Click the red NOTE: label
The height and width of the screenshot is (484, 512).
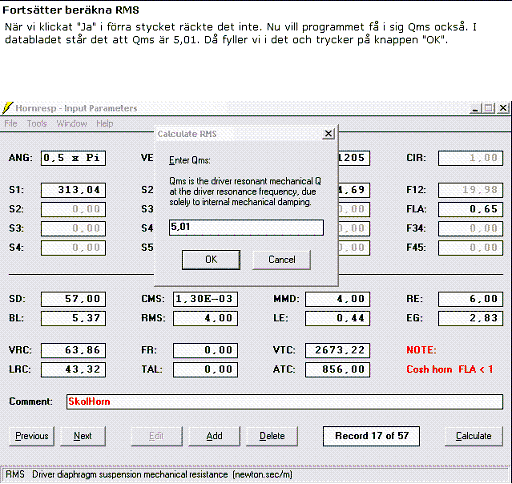[421, 350]
